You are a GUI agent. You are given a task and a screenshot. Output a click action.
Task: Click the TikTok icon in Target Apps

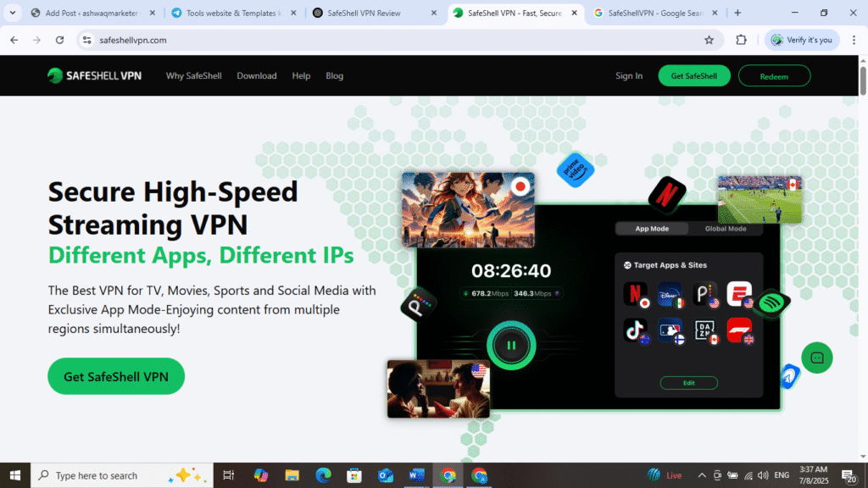(x=634, y=330)
